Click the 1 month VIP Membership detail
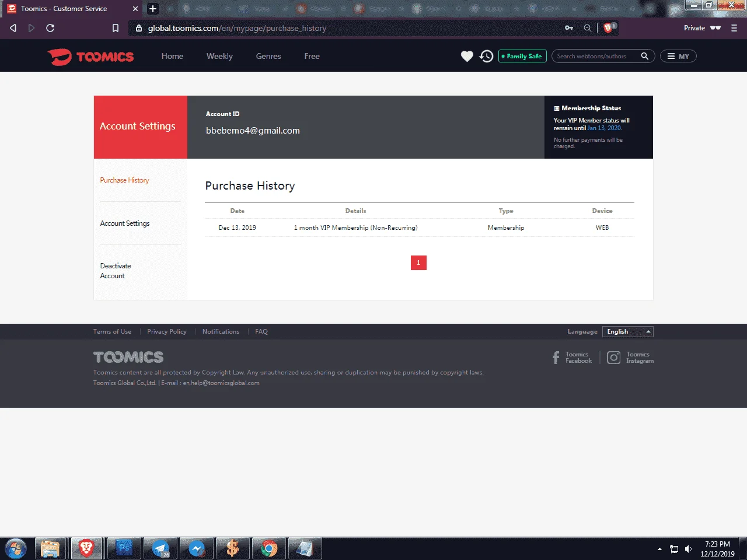 [355, 228]
